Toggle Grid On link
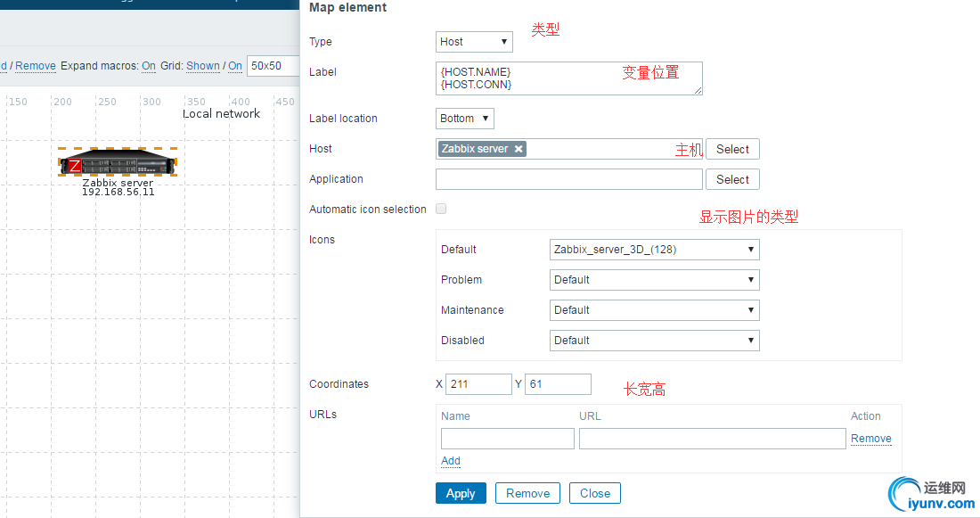 [x=235, y=66]
